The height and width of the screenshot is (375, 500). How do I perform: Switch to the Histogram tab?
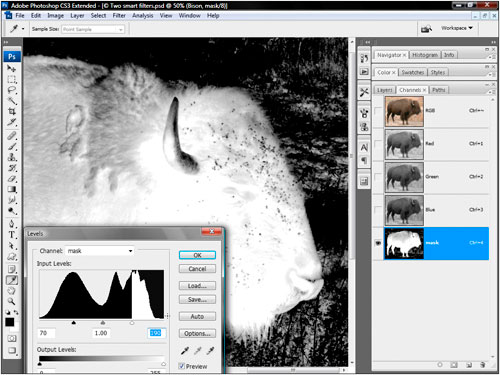click(425, 55)
